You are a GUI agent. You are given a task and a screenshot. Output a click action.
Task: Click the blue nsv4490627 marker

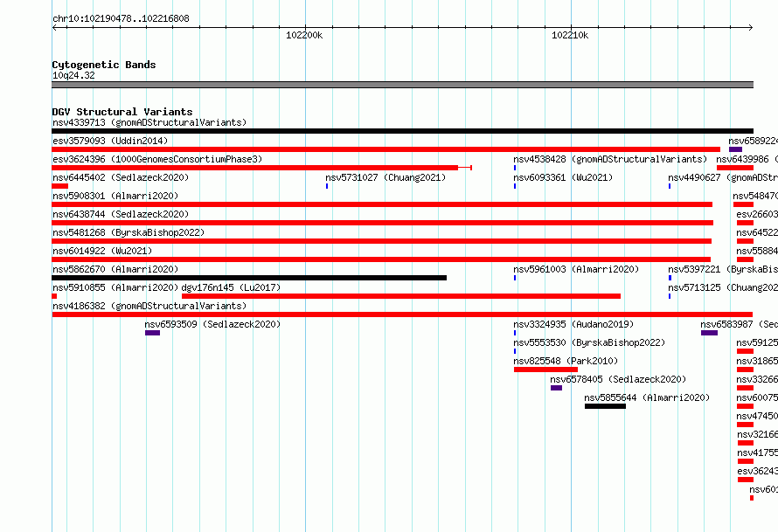click(670, 186)
